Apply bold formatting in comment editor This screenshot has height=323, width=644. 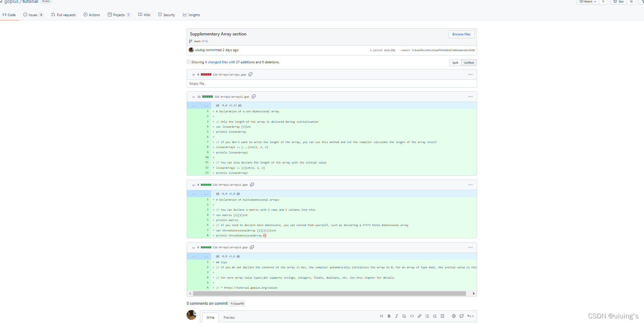(x=389, y=316)
